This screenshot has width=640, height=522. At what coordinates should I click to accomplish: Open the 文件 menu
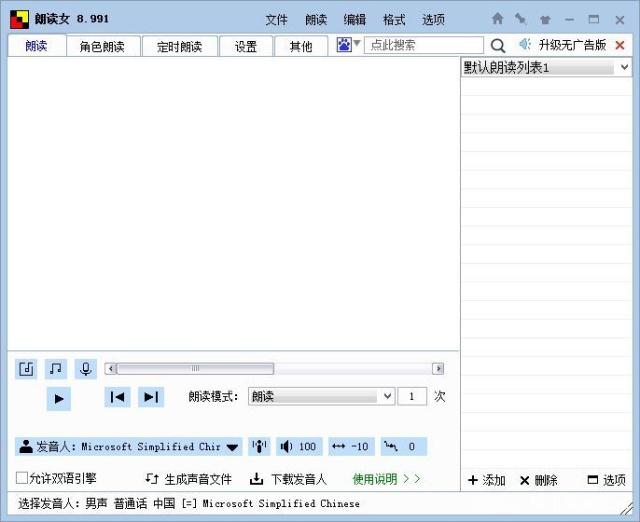[x=276, y=20]
